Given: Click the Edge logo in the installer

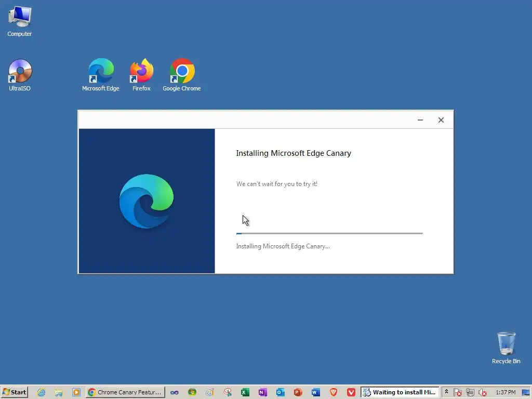Looking at the screenshot, I should (x=147, y=201).
